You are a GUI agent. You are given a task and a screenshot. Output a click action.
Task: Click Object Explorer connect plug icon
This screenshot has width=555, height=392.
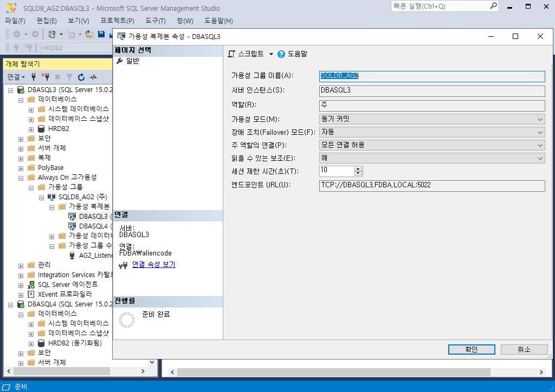(34, 77)
